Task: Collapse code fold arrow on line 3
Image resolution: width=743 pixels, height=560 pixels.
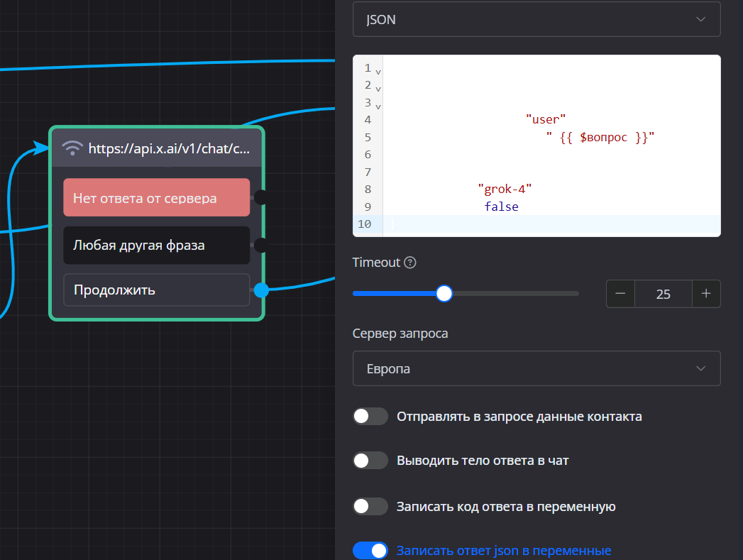Action: 378,106
